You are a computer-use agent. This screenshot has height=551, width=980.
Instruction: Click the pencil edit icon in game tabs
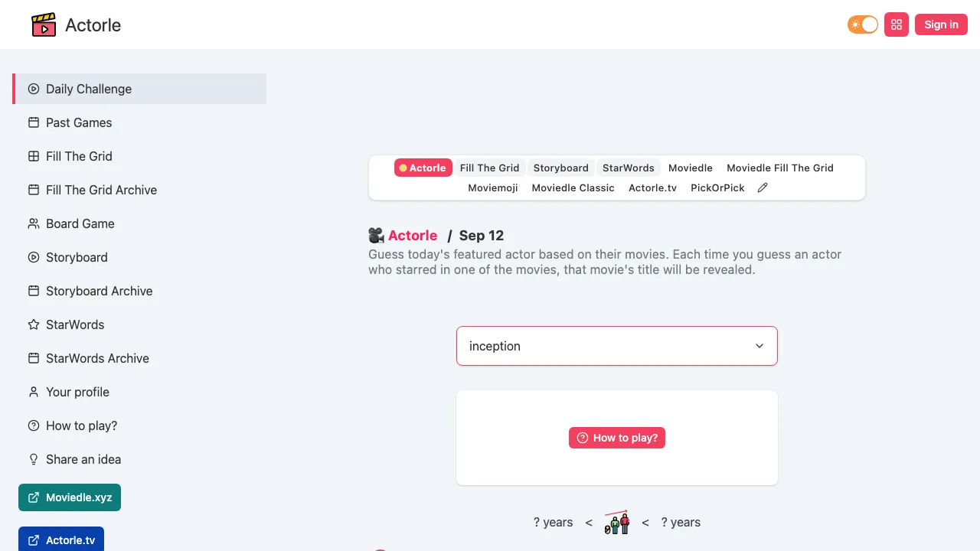click(x=763, y=187)
